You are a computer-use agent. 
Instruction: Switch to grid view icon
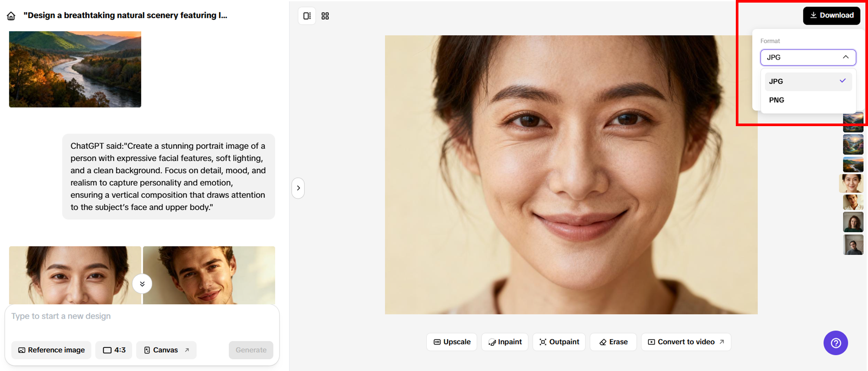point(325,16)
